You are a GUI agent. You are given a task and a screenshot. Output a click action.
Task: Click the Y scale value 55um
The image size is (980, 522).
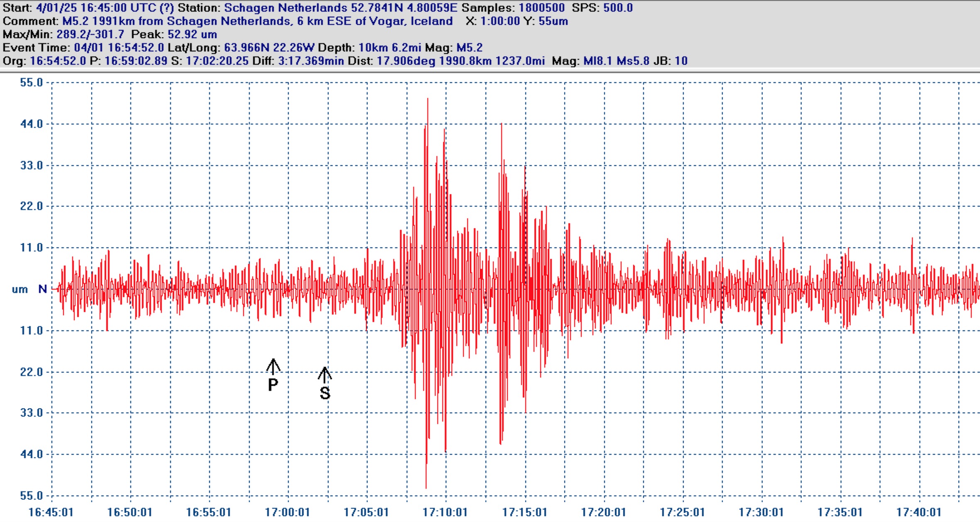(553, 21)
